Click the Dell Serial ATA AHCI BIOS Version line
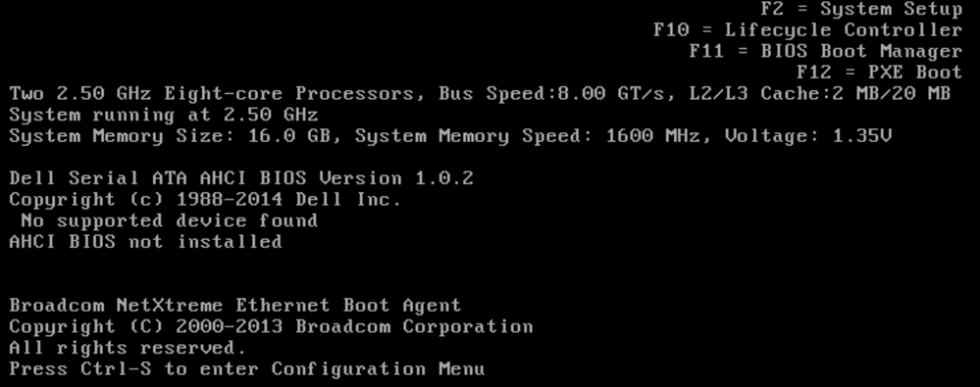The width and height of the screenshot is (980, 387). [x=241, y=178]
